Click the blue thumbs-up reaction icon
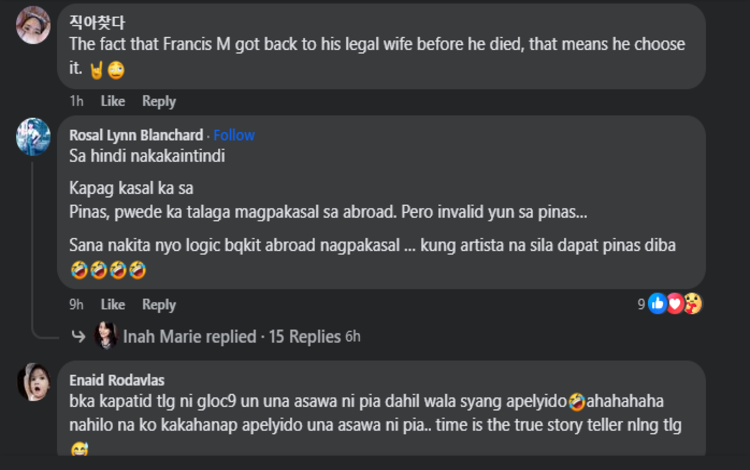Screen dimensions: 750x470 pos(658,303)
